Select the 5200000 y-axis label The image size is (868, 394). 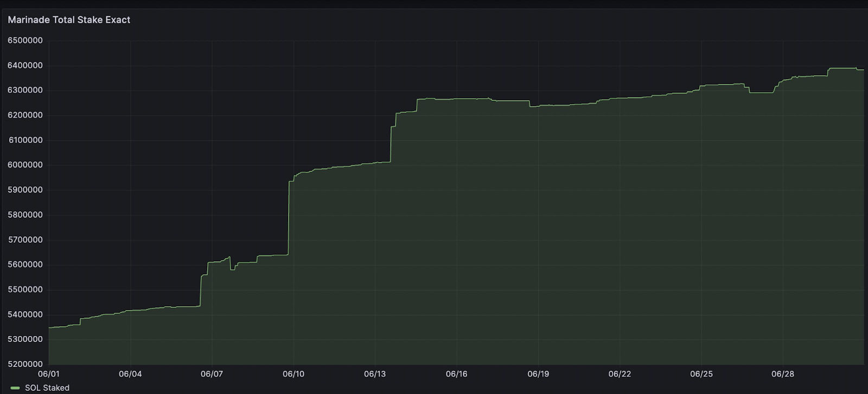point(25,364)
